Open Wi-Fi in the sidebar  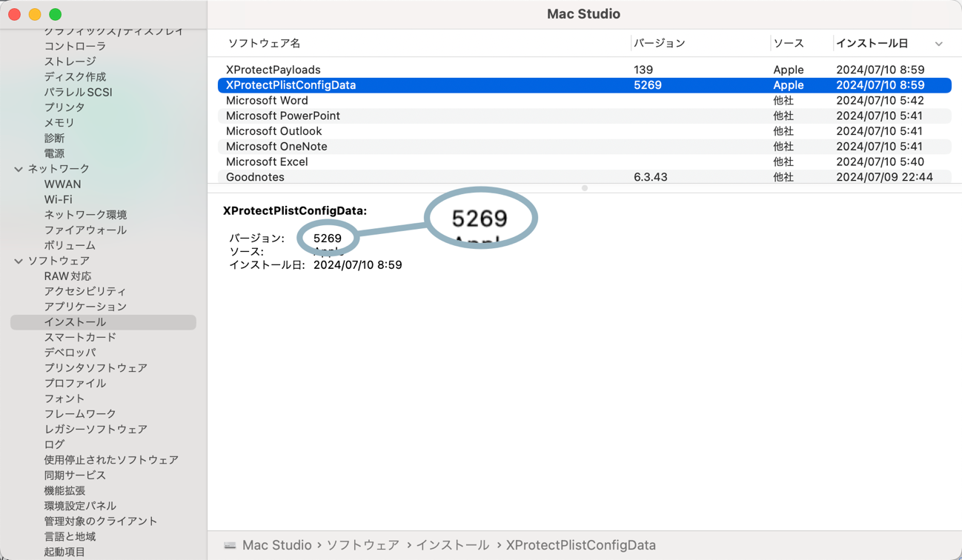point(58,200)
